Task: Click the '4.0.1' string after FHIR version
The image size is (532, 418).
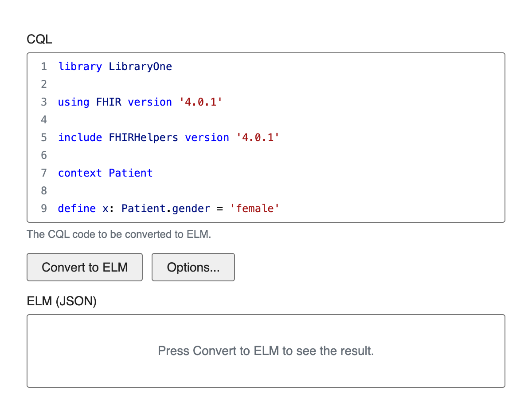Action: coord(200,102)
